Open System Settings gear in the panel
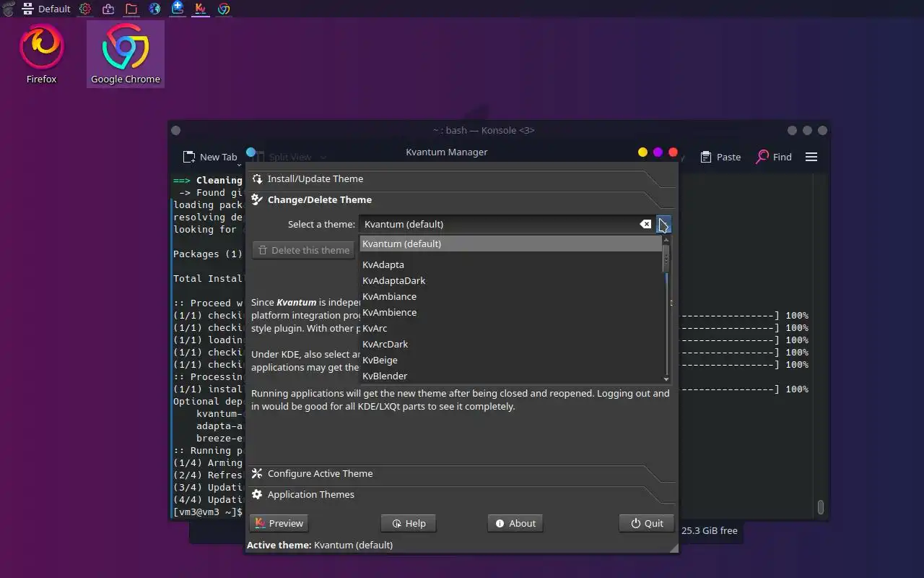The height and width of the screenshot is (578, 924). 85,9
